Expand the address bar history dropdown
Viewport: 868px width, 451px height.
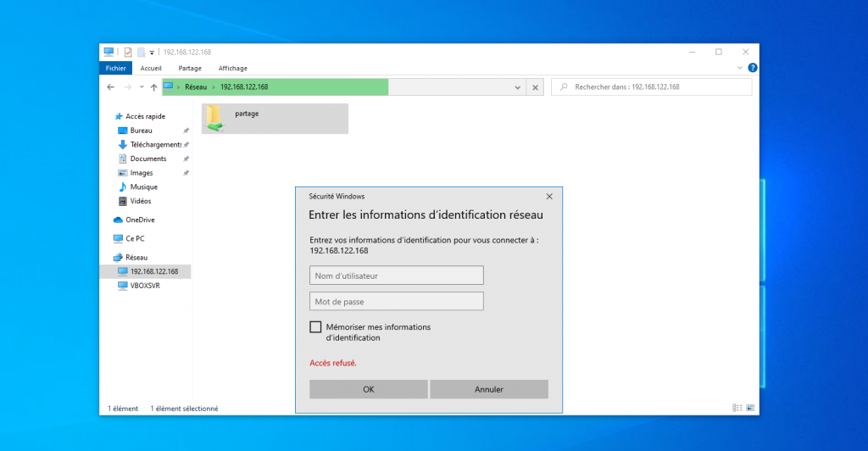tap(519, 87)
